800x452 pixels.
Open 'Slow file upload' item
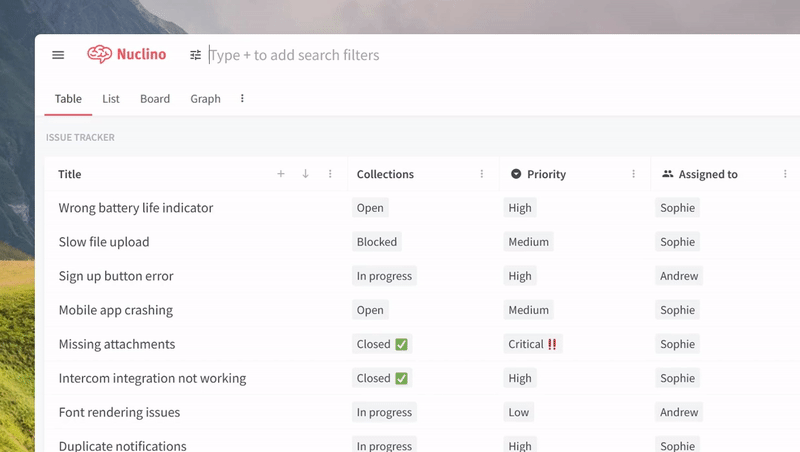click(104, 242)
